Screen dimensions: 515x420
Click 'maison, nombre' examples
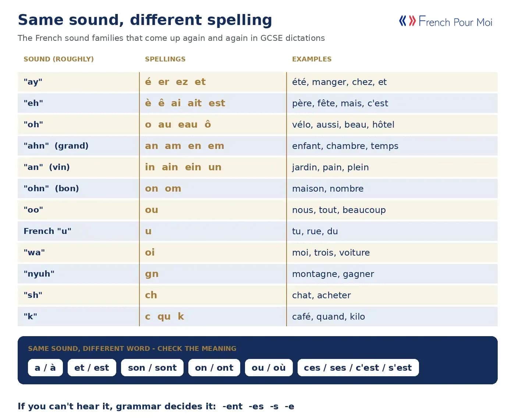tap(328, 189)
